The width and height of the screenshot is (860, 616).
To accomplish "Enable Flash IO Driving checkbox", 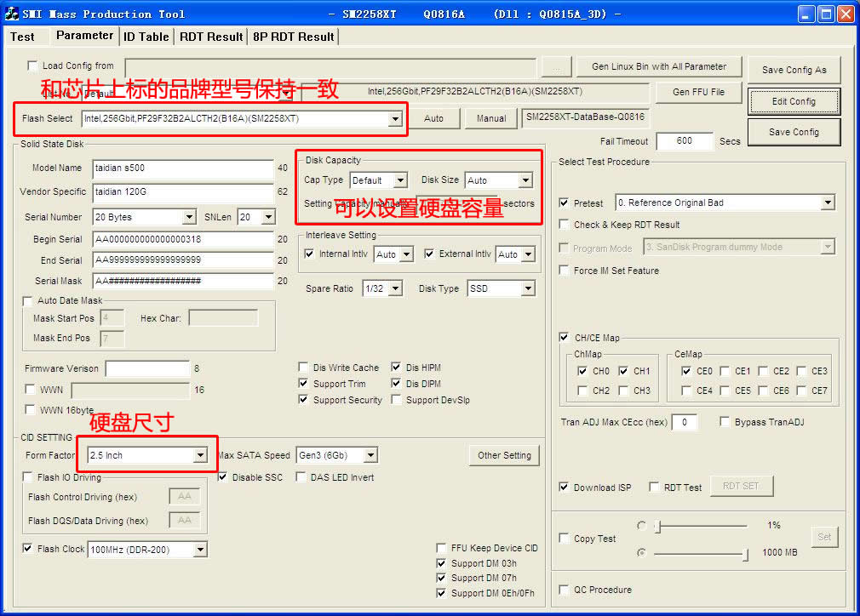I will pyautogui.click(x=27, y=477).
